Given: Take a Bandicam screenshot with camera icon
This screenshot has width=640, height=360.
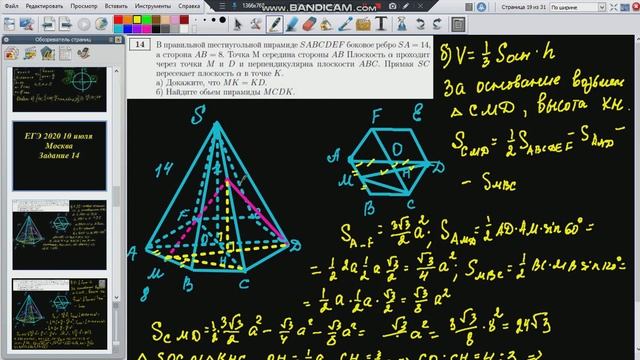Looking at the screenshot, I should pos(392,6).
